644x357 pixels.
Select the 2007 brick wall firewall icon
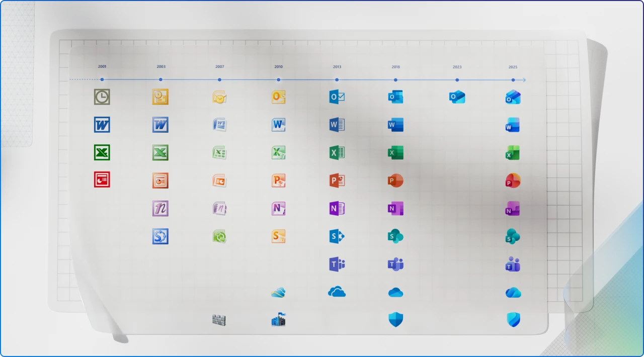[219, 320]
